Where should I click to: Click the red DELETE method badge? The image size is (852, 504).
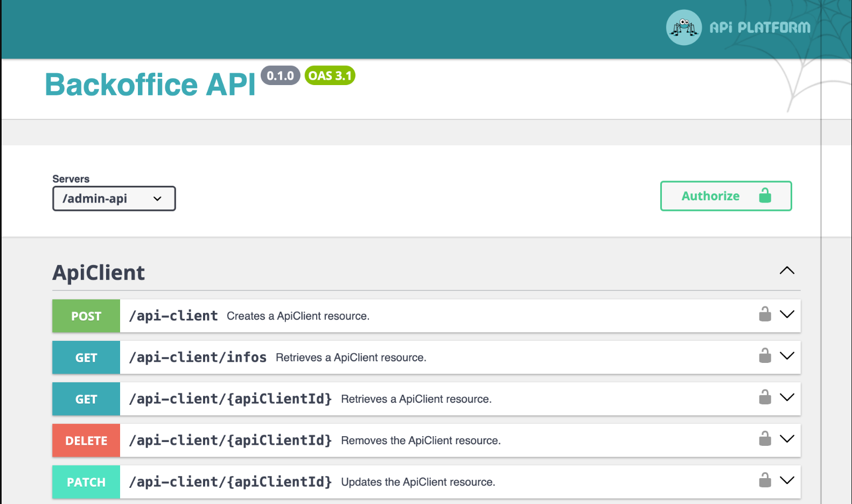click(x=86, y=440)
